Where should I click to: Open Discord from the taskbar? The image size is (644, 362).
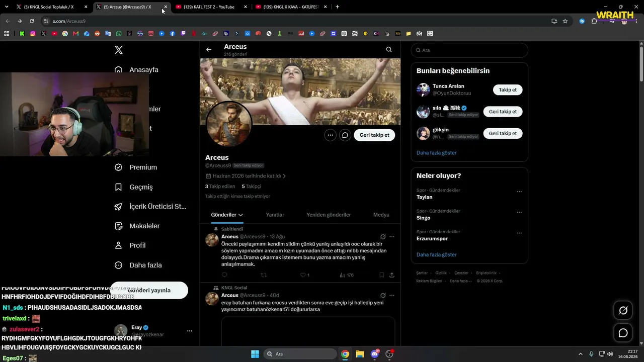(375, 354)
